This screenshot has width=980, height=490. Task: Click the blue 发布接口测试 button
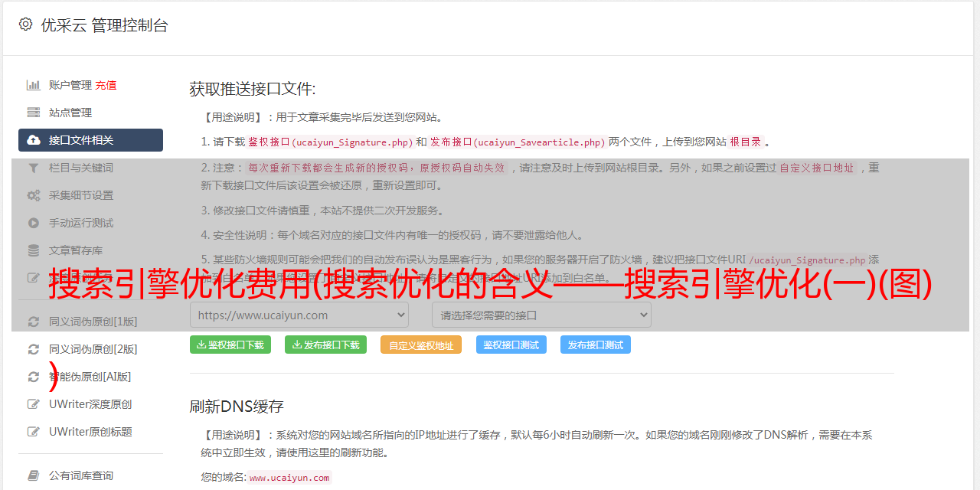pyautogui.click(x=596, y=345)
